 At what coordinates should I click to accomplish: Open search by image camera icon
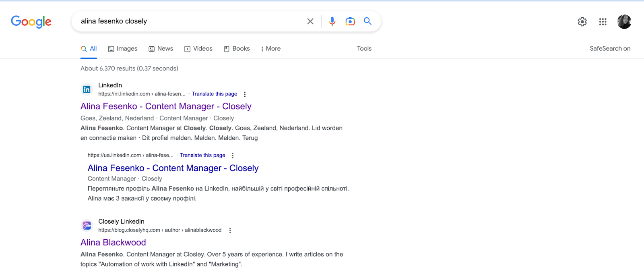[x=350, y=21]
